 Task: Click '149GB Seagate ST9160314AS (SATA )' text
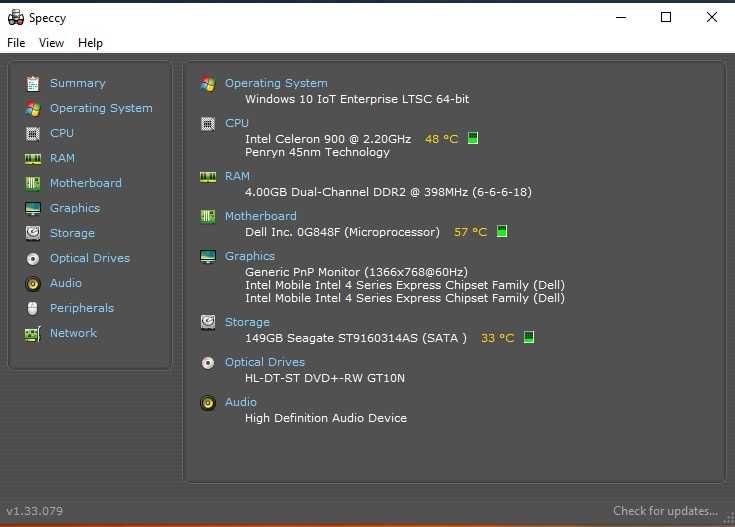click(x=356, y=338)
